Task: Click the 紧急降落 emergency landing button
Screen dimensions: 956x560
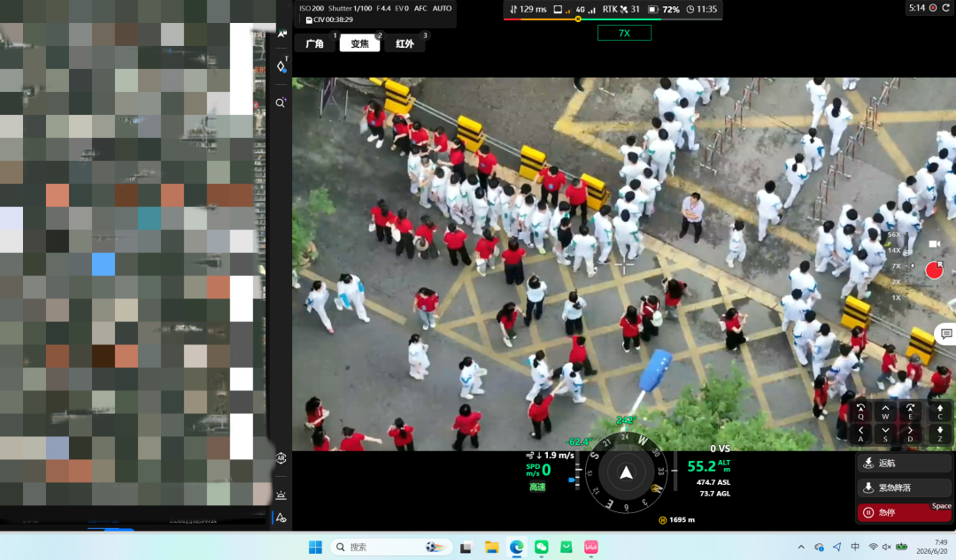Action: coord(904,487)
